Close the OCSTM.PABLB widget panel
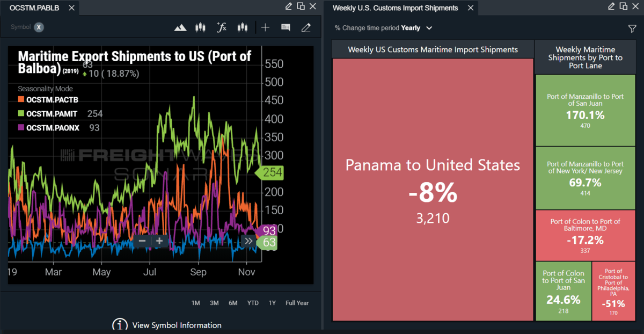Viewport: 644px width, 334px height. coord(312,6)
